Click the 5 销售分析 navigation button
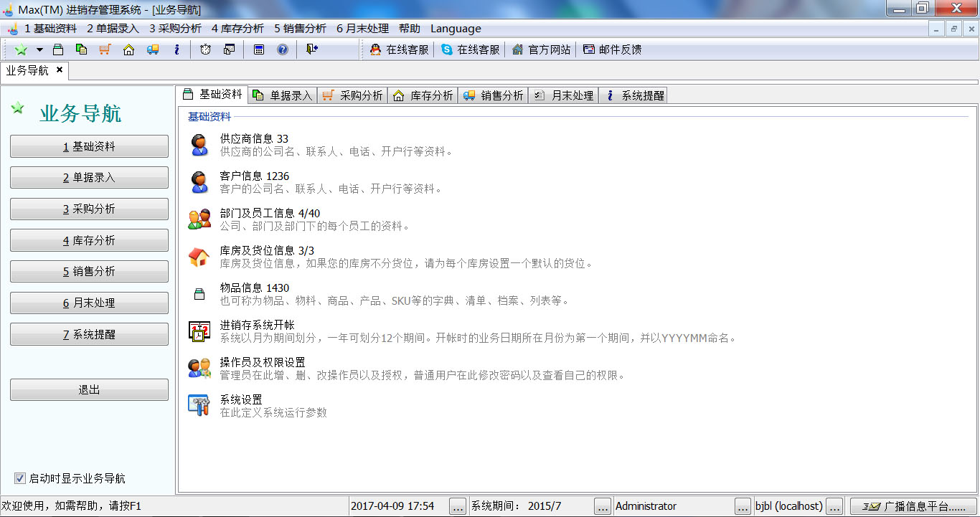 click(89, 271)
